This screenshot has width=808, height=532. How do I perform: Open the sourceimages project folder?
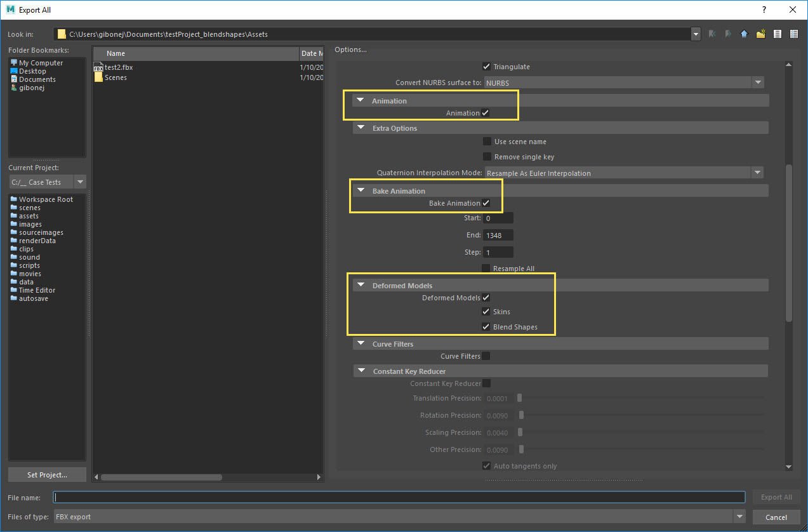click(x=39, y=232)
